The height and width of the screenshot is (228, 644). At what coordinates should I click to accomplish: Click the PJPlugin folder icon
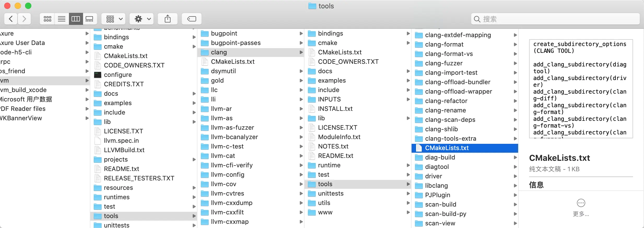[419, 195]
